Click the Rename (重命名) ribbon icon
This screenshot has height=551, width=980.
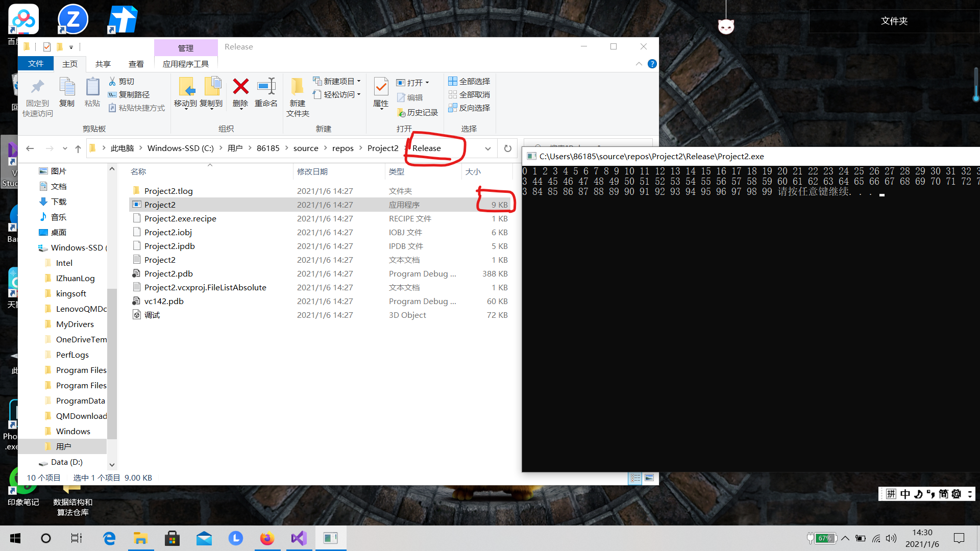[x=266, y=87]
